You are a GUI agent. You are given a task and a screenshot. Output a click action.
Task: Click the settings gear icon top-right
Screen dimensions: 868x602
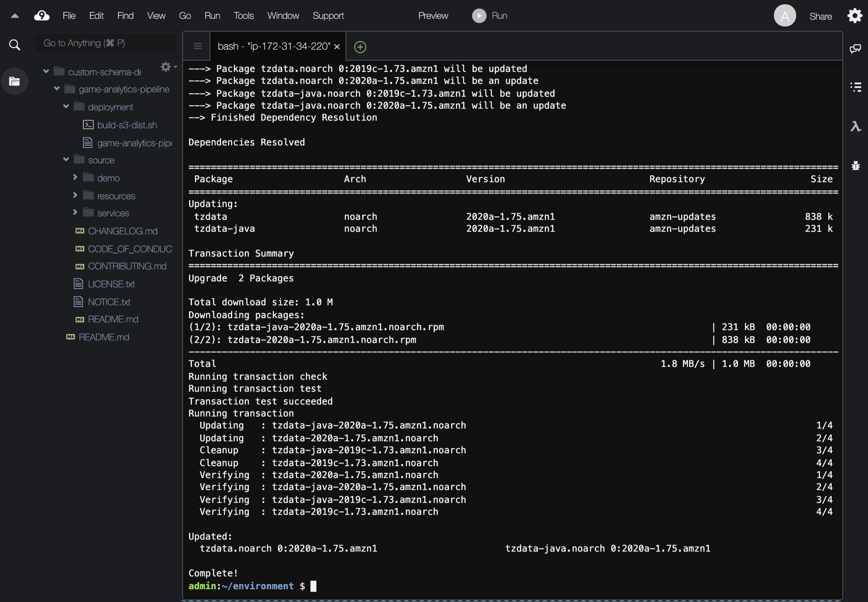point(855,15)
